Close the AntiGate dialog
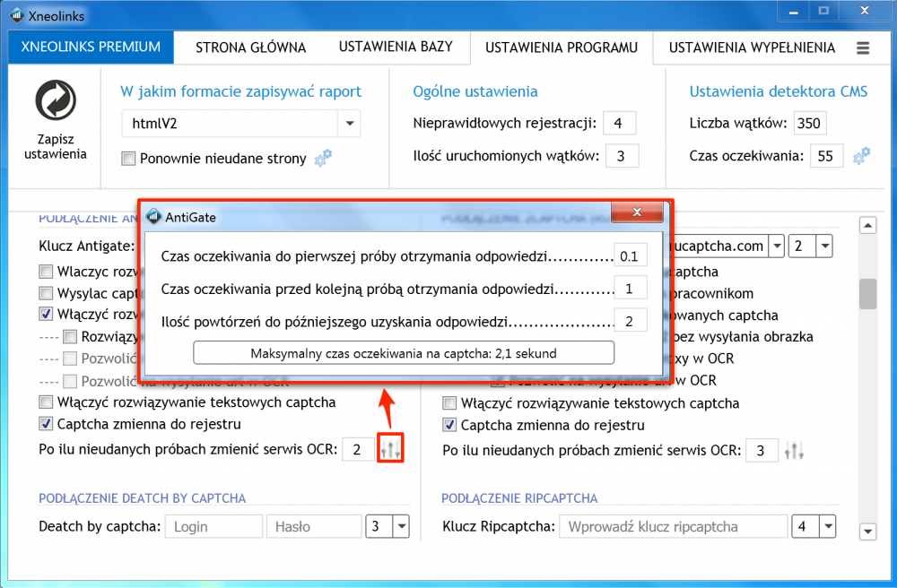 point(637,212)
